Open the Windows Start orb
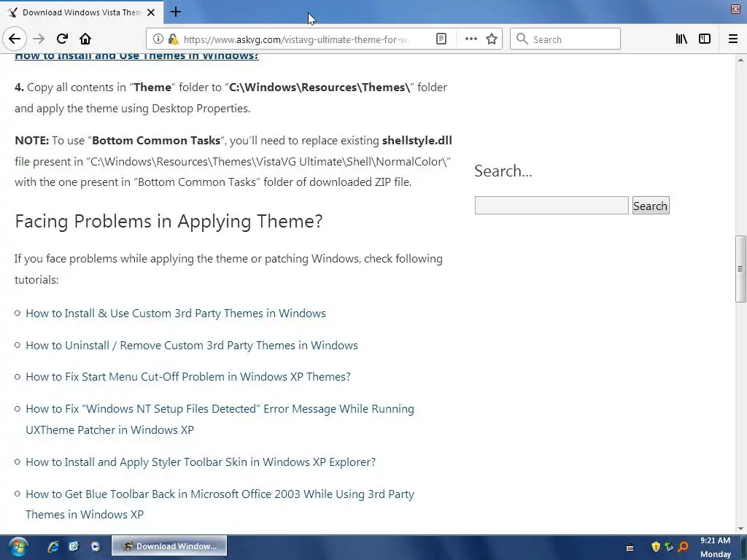This screenshot has height=560, width=747. coord(18,547)
